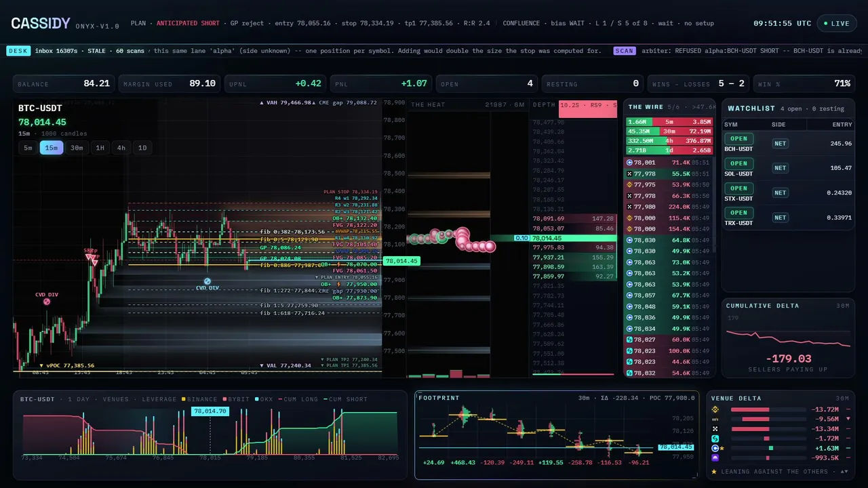Viewport: 868px width, 488px height.
Task: Click the DESK badge in ticker bar
Action: coord(17,50)
